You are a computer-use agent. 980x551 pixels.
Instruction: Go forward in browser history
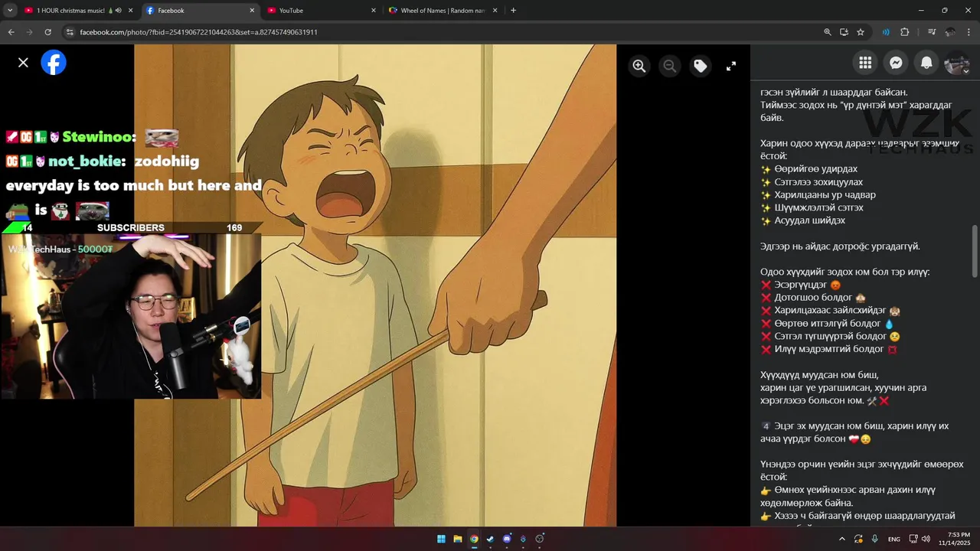[29, 32]
